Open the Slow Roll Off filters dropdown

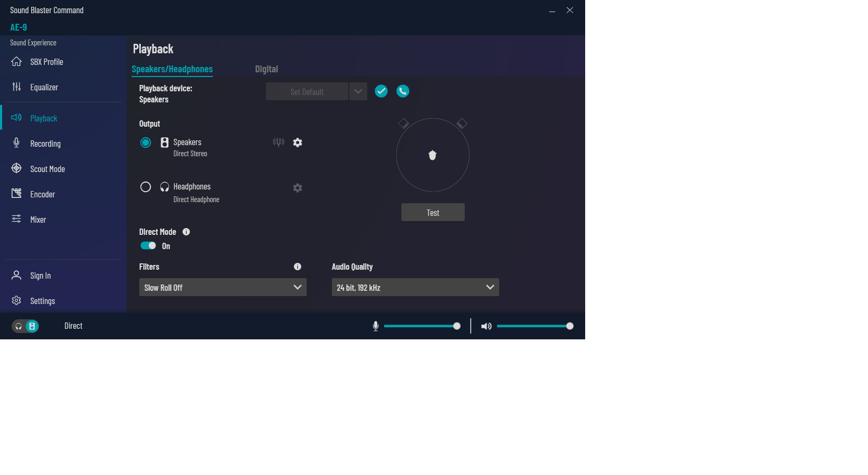click(x=223, y=287)
